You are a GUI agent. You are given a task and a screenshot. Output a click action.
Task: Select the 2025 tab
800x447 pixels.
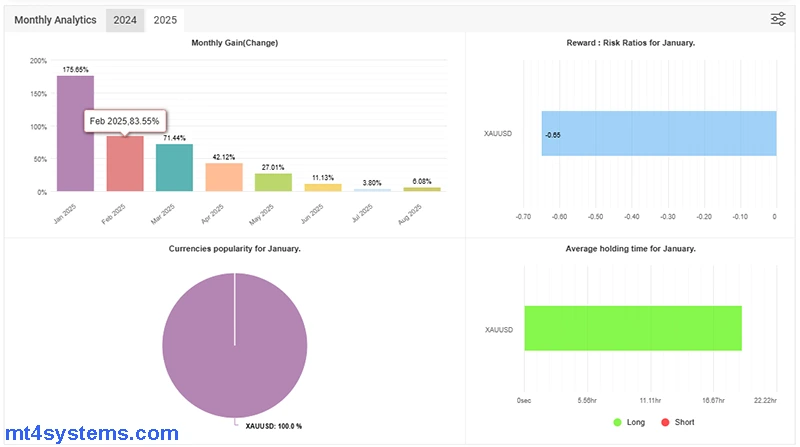[x=165, y=20]
